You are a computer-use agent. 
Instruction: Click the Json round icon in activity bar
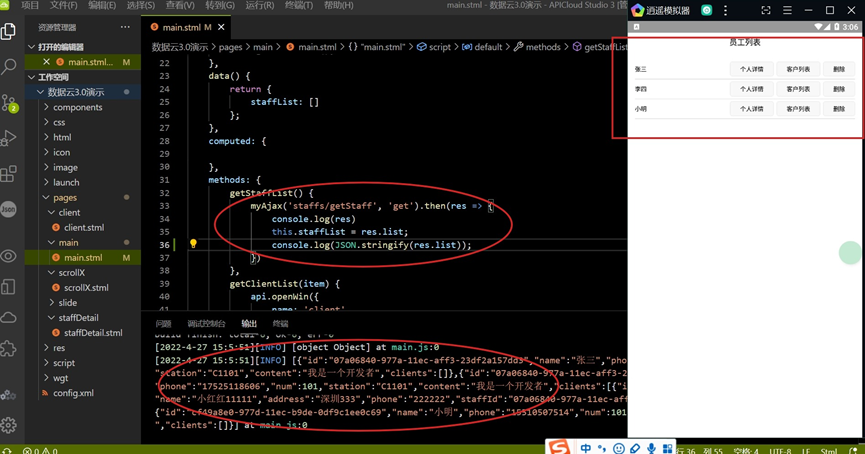8,210
